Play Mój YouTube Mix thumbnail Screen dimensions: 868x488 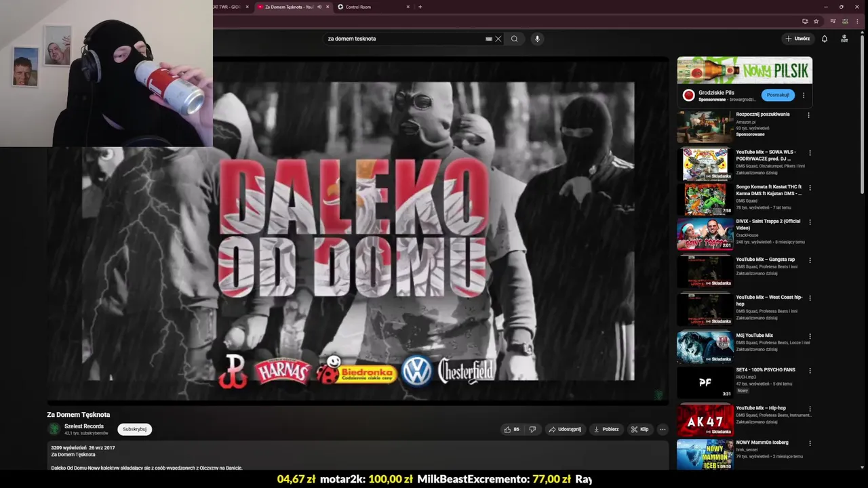[705, 348]
